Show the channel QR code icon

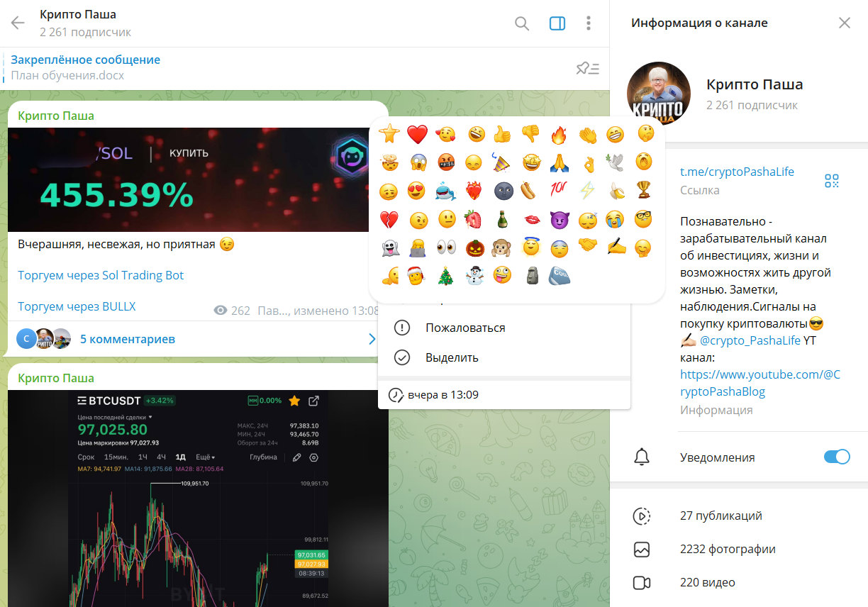(832, 181)
